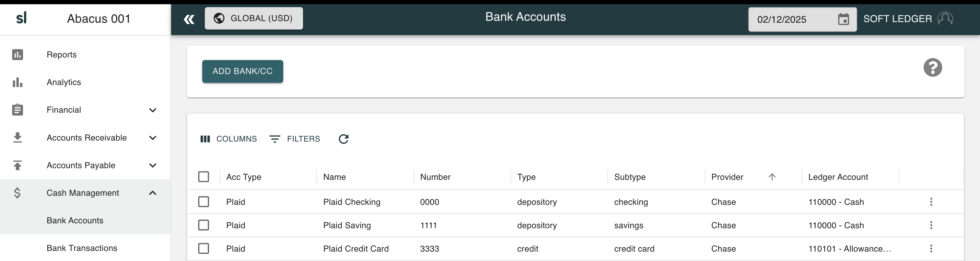980x261 pixels.
Task: Check the Plaid Checking row checkbox
Action: point(204,202)
